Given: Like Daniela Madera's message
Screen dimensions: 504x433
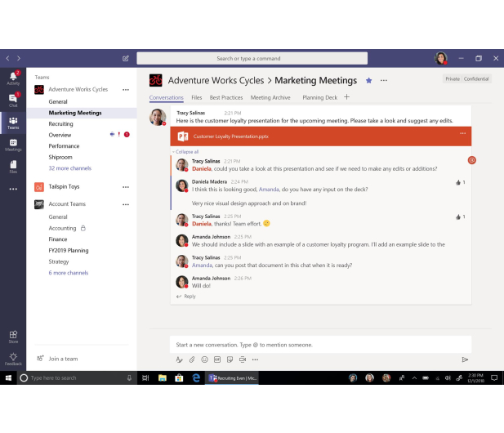Looking at the screenshot, I should coord(460,182).
